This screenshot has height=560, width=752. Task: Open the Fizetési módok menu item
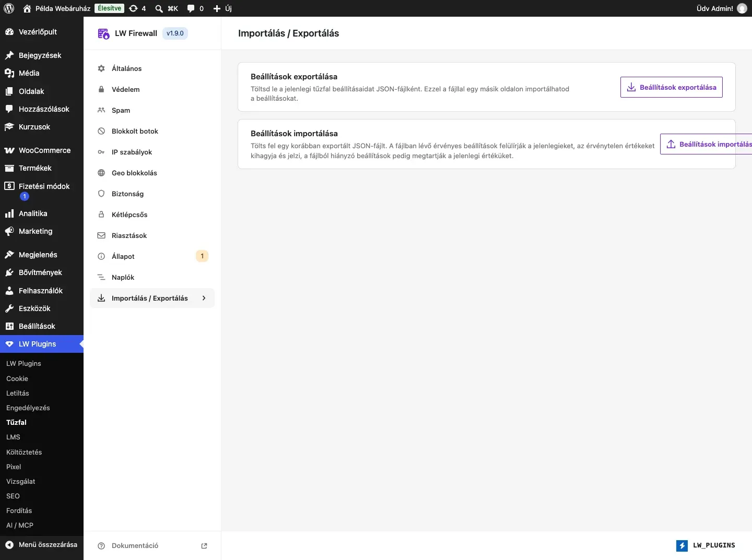tap(42, 190)
